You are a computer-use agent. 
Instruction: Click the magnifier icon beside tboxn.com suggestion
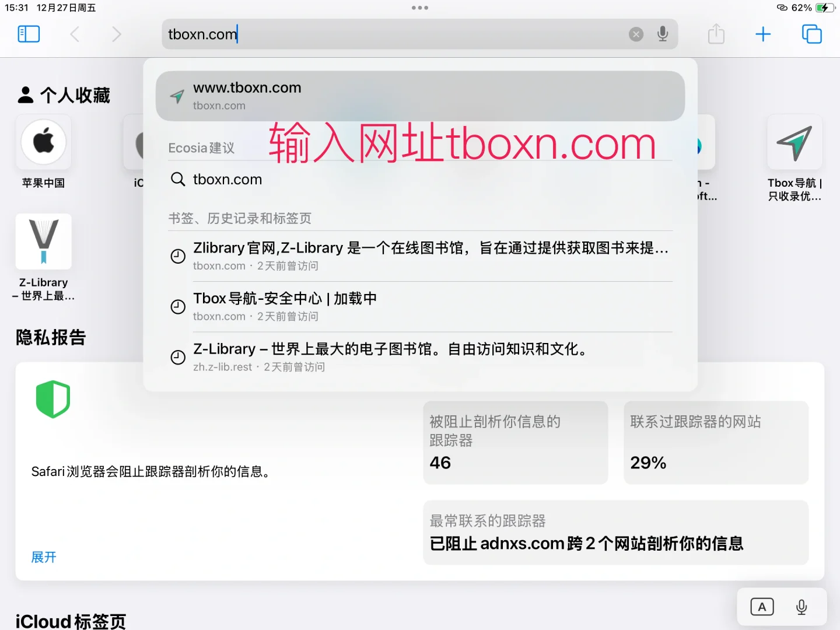click(x=177, y=179)
